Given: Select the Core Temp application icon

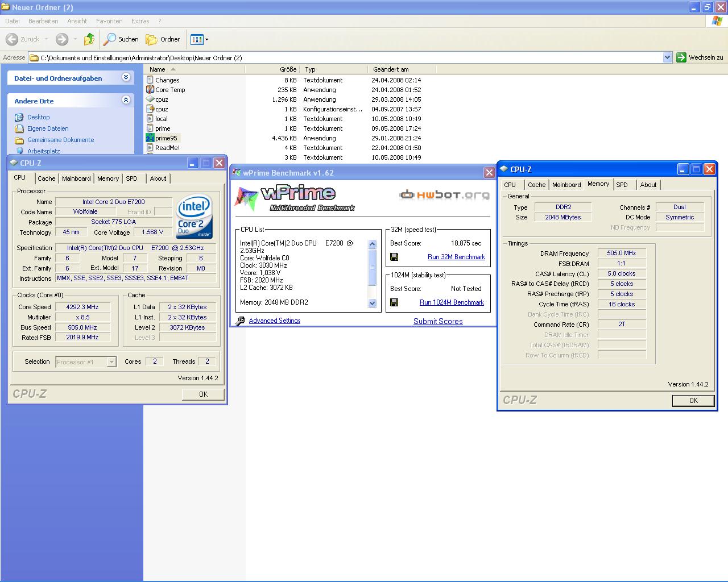Looking at the screenshot, I should pyautogui.click(x=150, y=90).
